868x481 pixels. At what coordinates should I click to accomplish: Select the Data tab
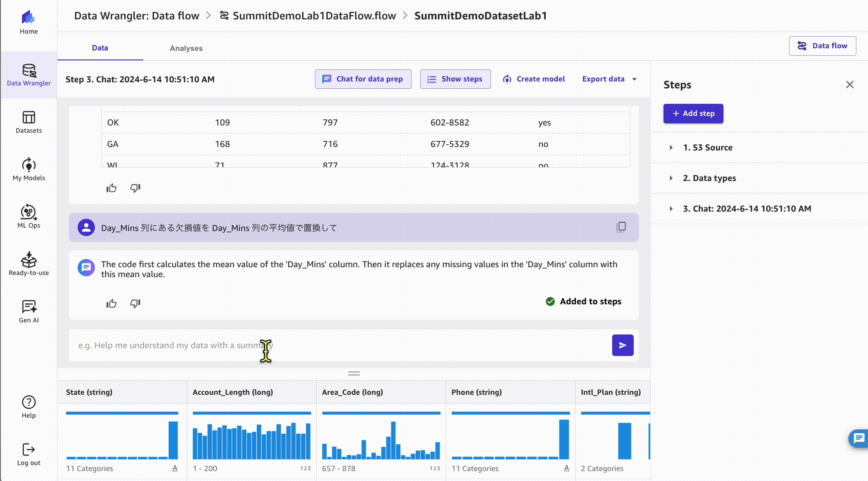click(x=100, y=48)
